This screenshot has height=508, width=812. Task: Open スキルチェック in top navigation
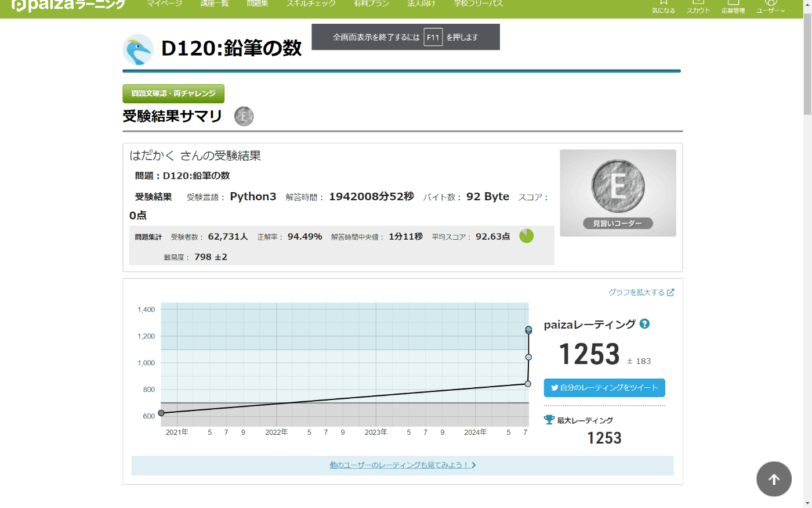click(311, 3)
